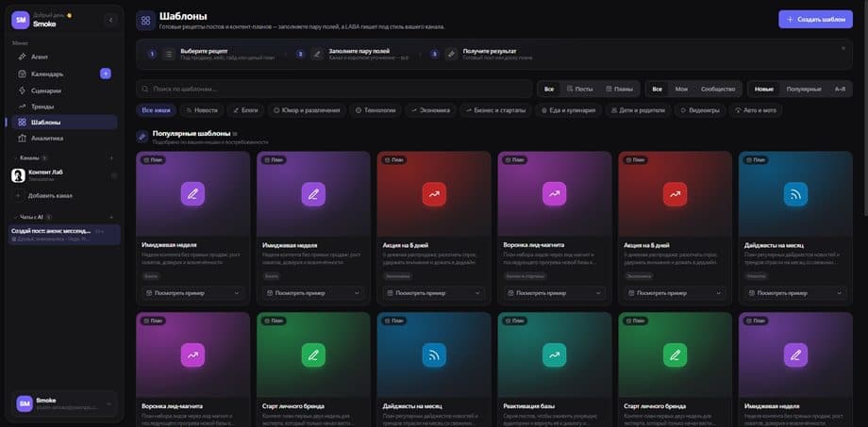The image size is (868, 427).
Task: Toggle the Новости niche chip
Action: point(202,110)
